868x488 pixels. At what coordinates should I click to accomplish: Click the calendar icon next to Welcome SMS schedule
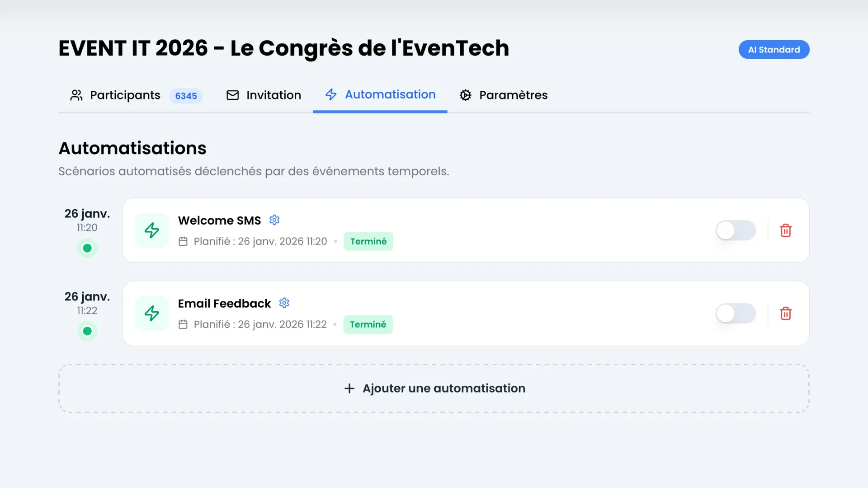184,241
